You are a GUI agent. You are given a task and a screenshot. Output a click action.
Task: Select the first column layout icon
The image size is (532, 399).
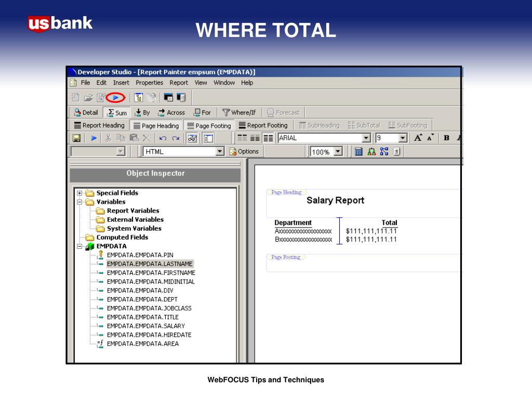coord(242,138)
